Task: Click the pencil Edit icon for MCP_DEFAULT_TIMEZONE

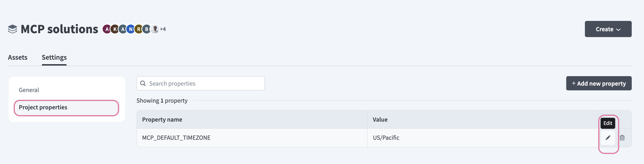Action: [x=608, y=138]
